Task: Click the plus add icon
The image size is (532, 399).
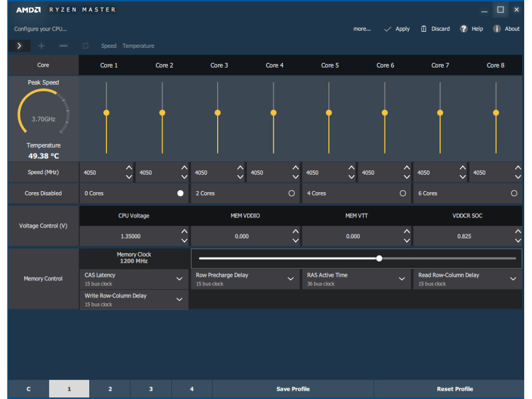Action: pos(42,46)
